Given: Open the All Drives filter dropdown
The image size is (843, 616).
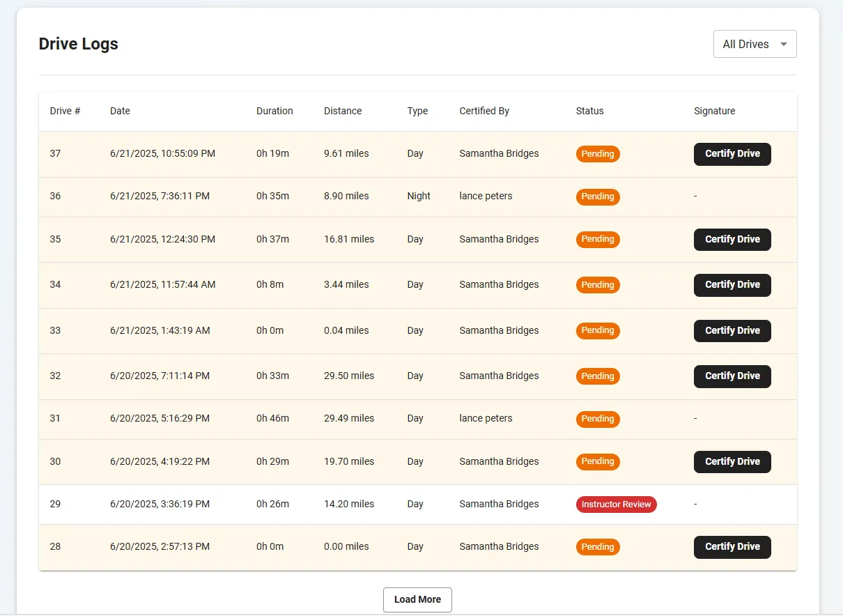Looking at the screenshot, I should [x=755, y=43].
